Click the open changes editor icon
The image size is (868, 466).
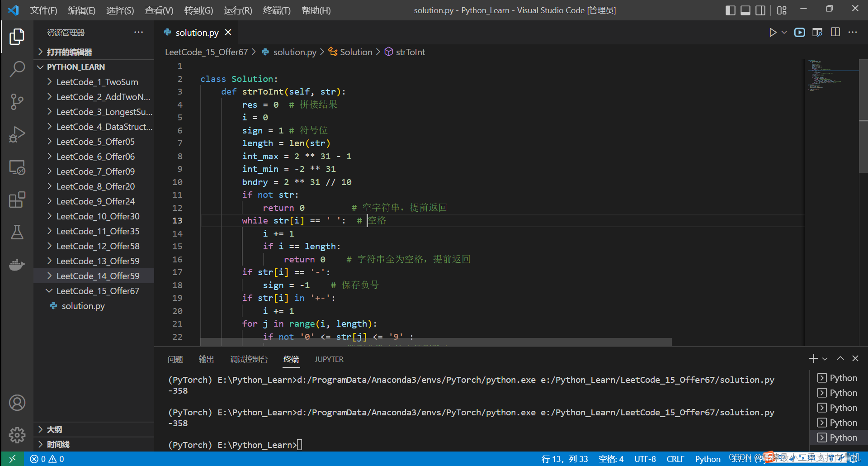(817, 33)
